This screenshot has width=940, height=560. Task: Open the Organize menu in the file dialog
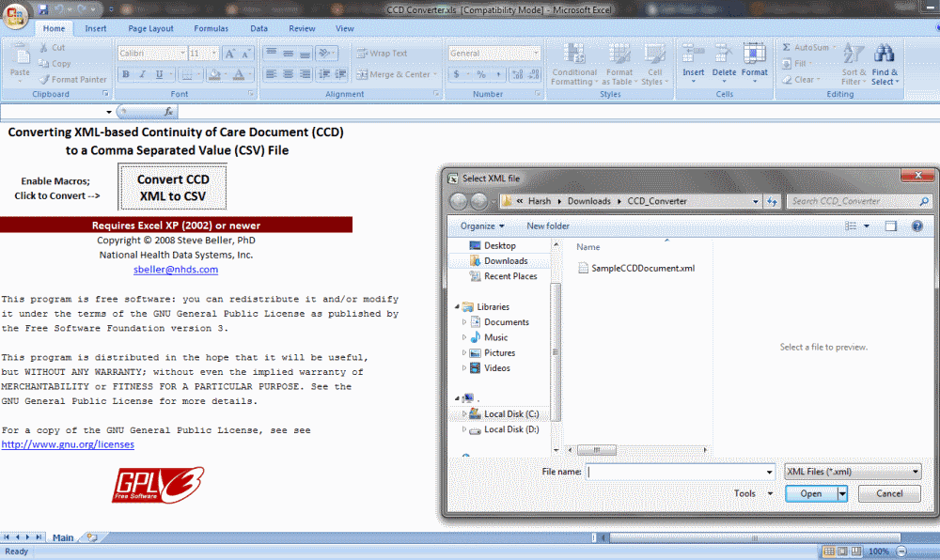[x=482, y=226]
